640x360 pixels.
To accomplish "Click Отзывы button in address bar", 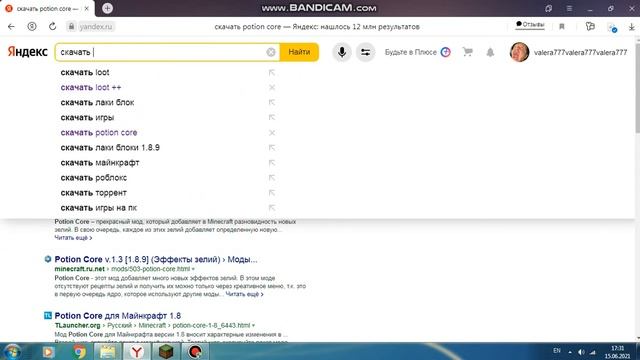I will tap(530, 25).
